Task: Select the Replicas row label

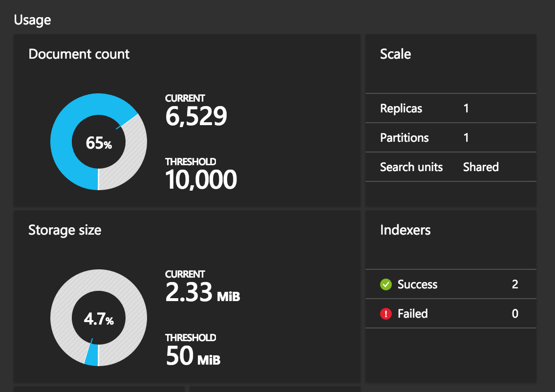Action: pos(401,109)
